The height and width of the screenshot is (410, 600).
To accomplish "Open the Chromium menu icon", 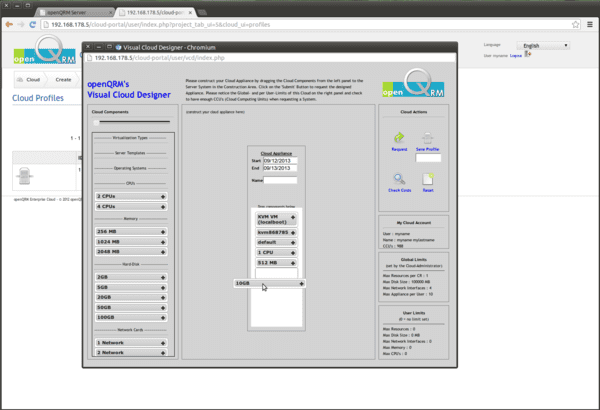I will pyautogui.click(x=590, y=25).
